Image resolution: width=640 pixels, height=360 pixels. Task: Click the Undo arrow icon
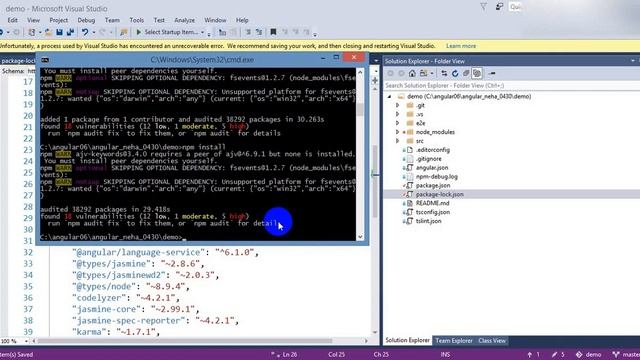tap(84, 32)
